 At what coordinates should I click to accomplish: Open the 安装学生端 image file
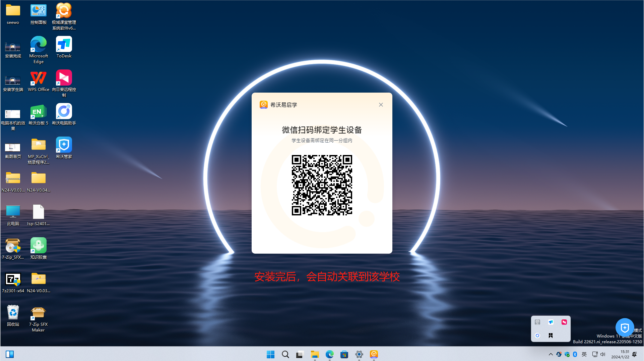13,83
